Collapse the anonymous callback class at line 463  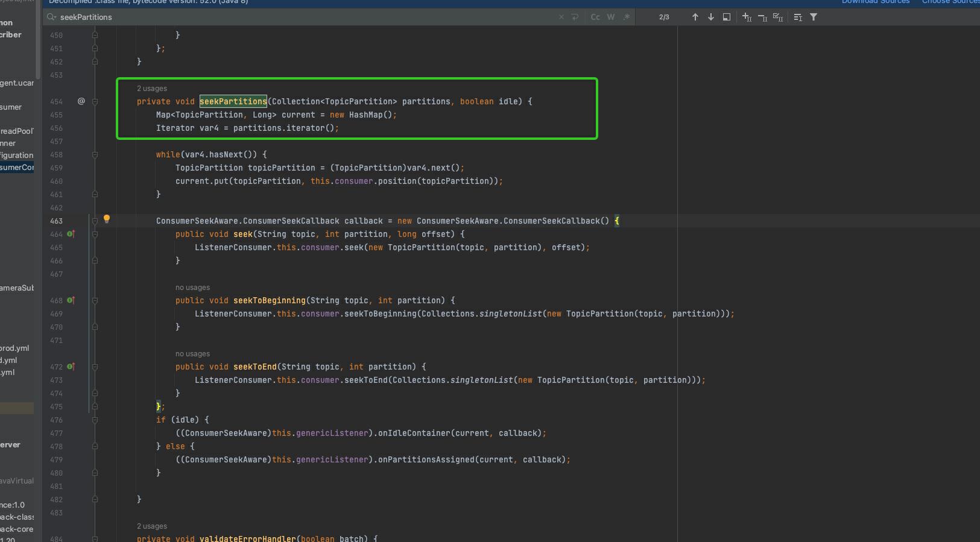click(95, 221)
